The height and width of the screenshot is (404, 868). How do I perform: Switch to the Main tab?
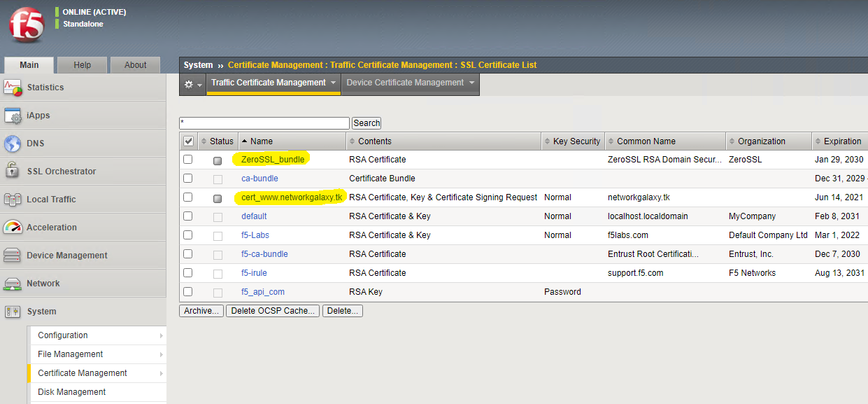[x=29, y=65]
